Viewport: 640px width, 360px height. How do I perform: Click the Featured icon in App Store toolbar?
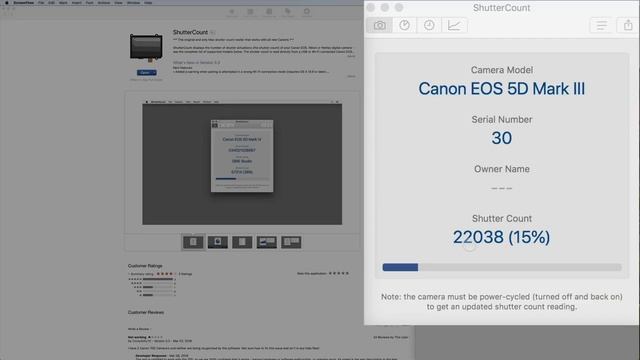[231, 12]
